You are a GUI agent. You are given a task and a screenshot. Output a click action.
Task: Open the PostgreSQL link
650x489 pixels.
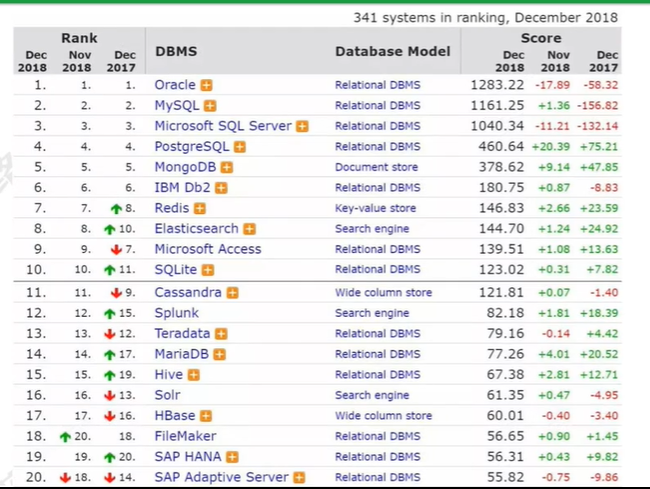192,147
